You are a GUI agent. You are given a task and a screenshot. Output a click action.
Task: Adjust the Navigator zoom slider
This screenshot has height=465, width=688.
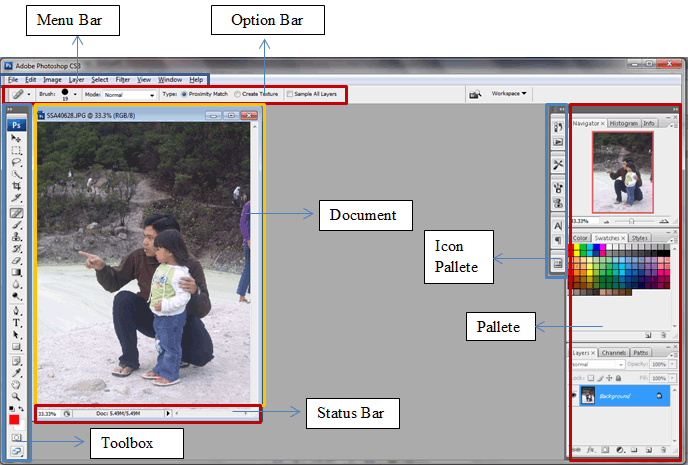tap(631, 221)
